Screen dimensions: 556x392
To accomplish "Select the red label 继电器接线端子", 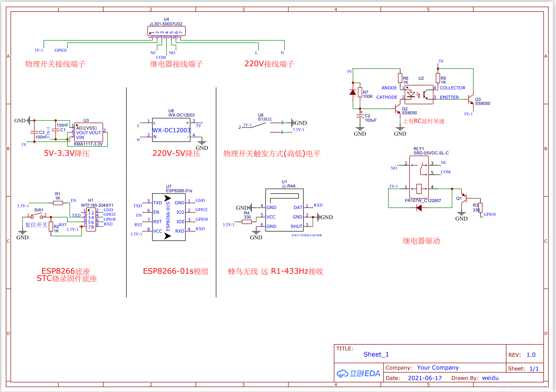I will click(176, 64).
